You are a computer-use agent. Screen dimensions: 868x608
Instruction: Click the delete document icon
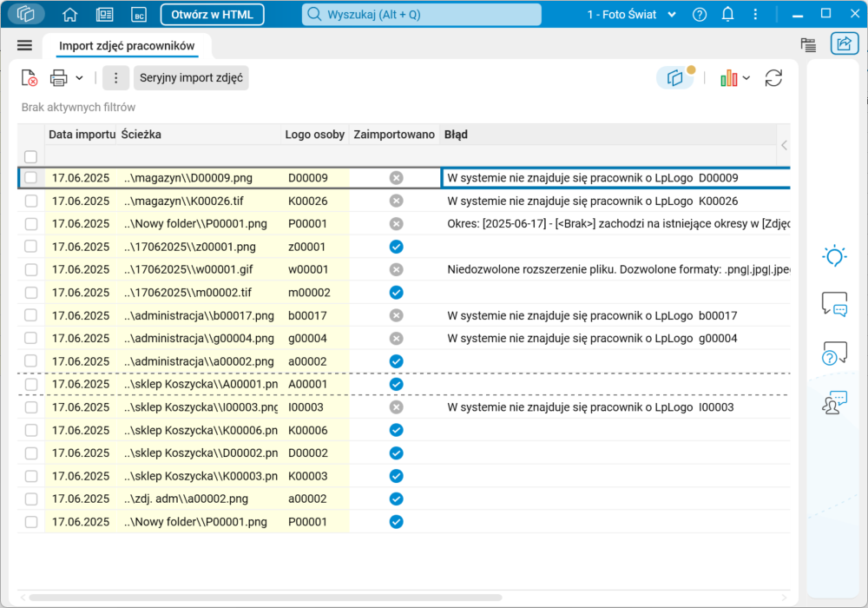tap(30, 78)
